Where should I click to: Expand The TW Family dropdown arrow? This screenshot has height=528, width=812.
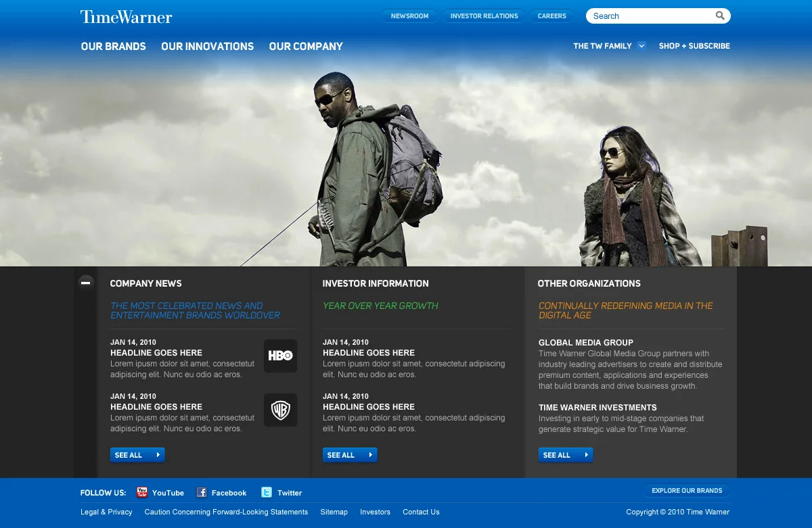point(641,46)
